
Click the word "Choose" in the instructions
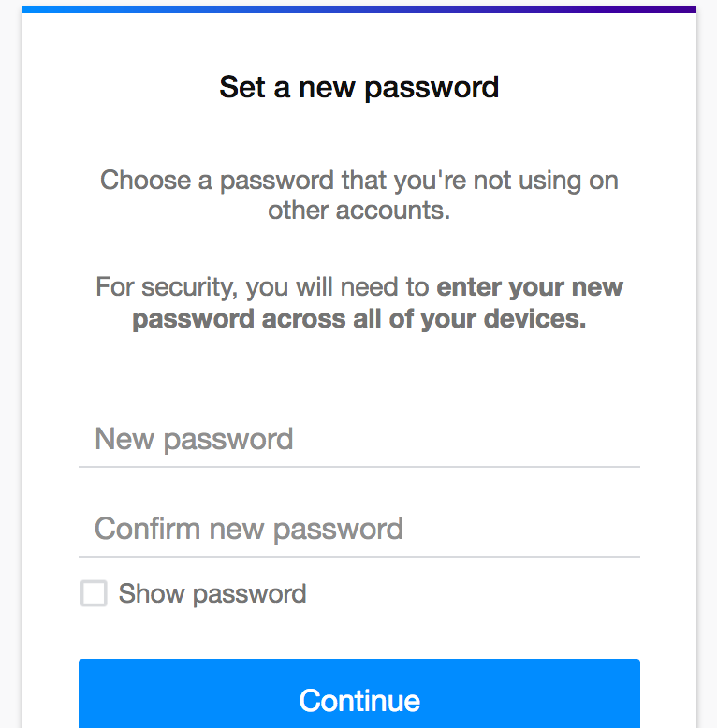146,181
